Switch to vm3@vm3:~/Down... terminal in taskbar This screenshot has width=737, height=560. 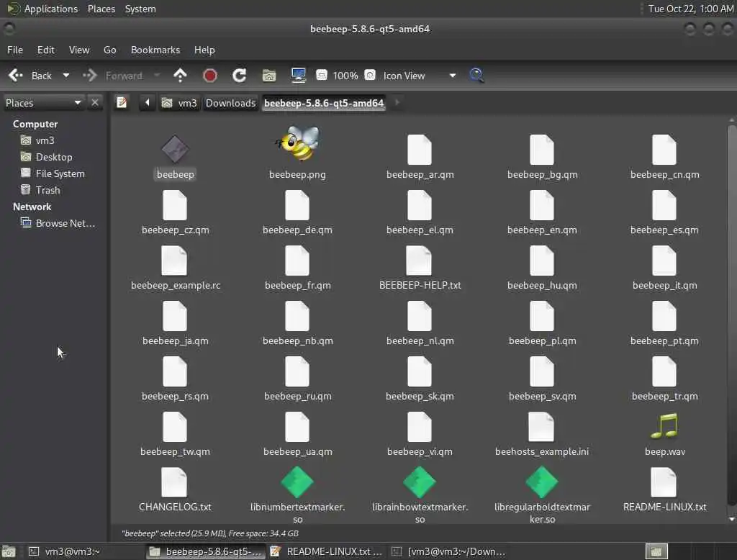click(x=449, y=551)
